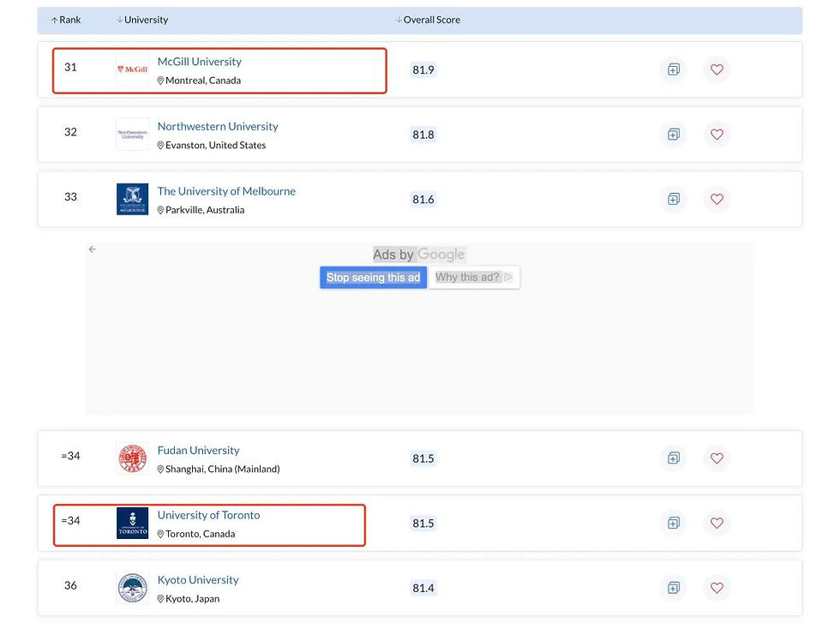Screen dimensions: 840x623
Task: Click McGill's overall score 81.9
Action: coord(423,69)
